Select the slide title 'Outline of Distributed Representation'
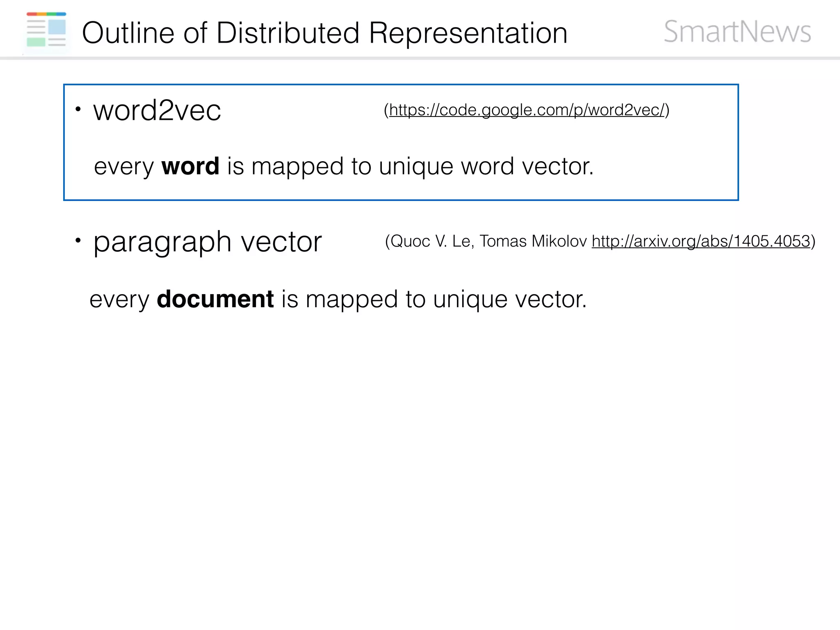Screen dimensions: 840x630 pyautogui.click(x=325, y=33)
